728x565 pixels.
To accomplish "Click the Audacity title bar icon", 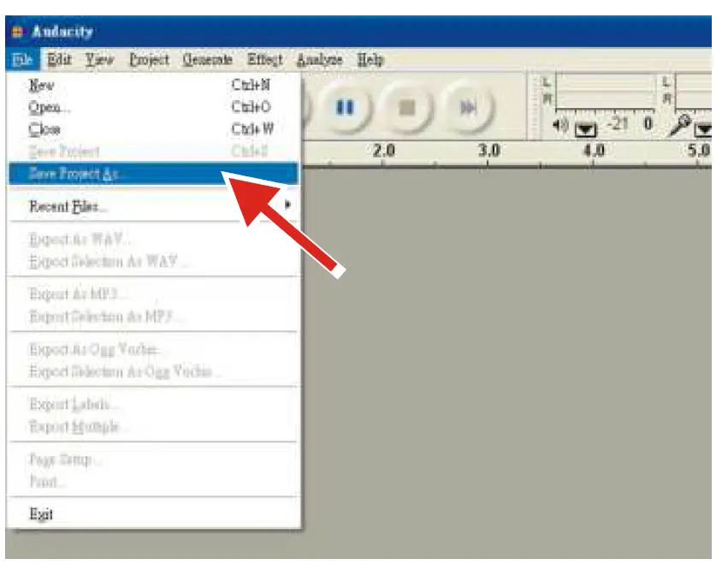I will click(17, 32).
